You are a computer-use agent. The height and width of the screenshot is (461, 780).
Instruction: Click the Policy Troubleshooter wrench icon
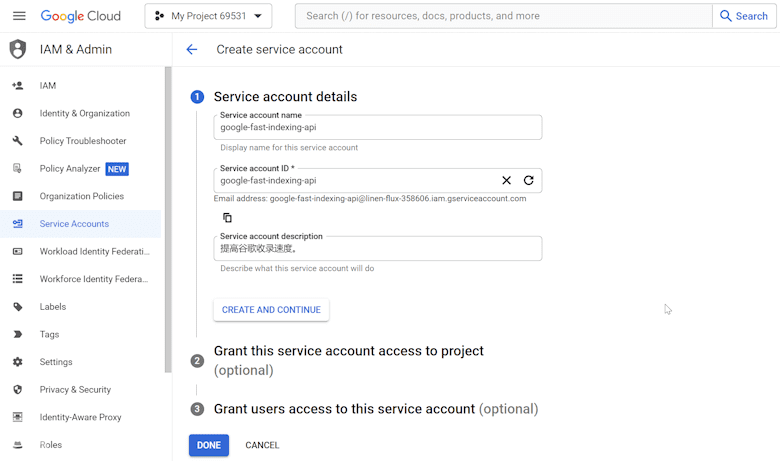point(17,141)
